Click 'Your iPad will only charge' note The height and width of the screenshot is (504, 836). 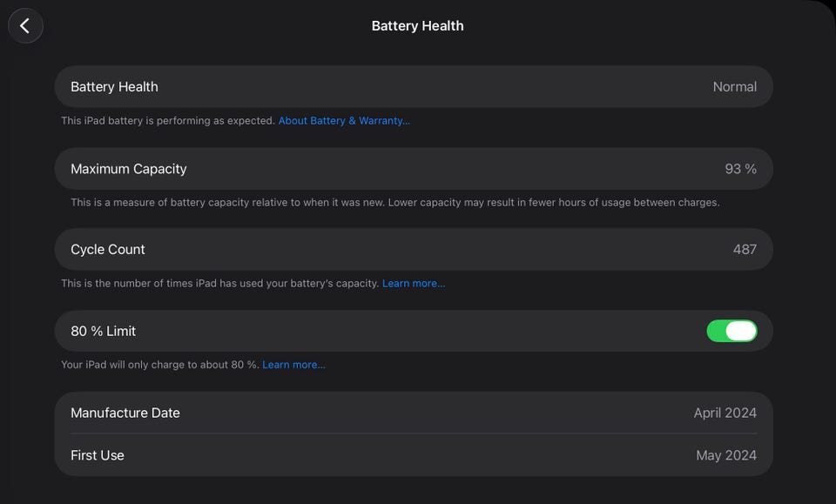click(x=160, y=365)
